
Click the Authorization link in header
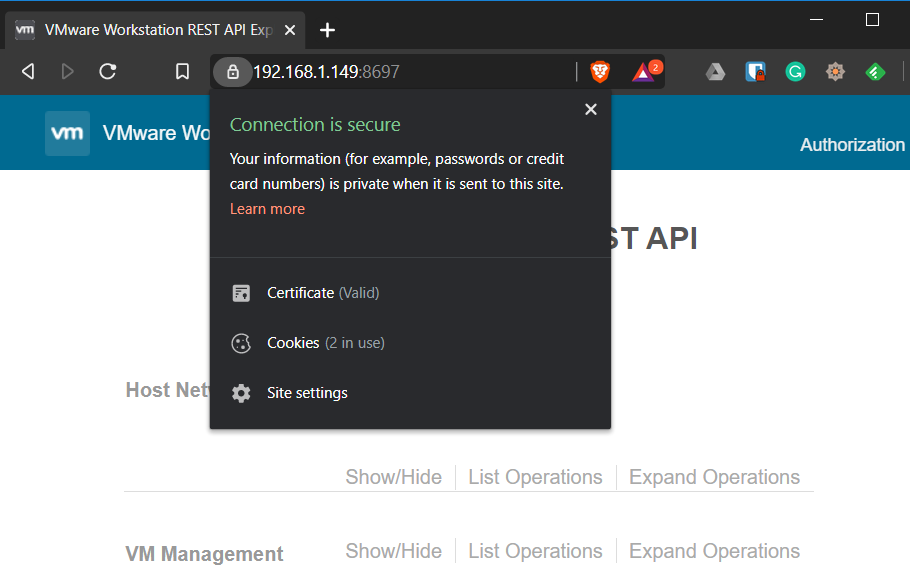click(x=852, y=145)
